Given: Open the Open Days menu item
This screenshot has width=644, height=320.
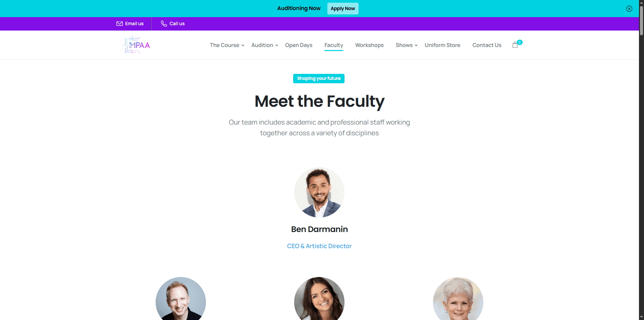Looking at the screenshot, I should click(x=299, y=45).
